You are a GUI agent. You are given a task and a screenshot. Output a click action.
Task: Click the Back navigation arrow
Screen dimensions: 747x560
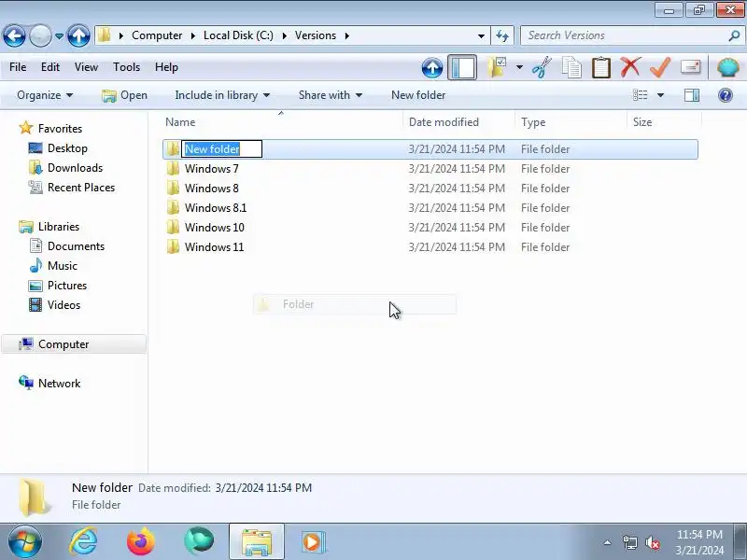point(14,35)
